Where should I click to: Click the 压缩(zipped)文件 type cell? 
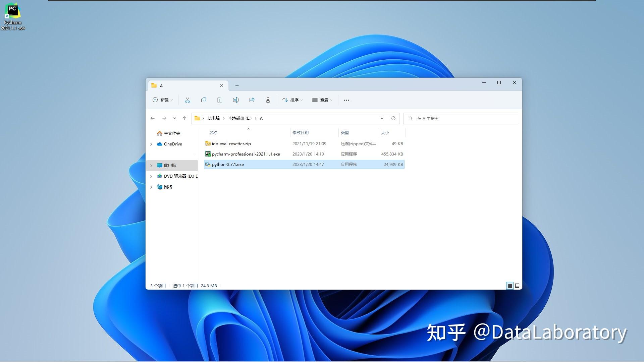358,143
